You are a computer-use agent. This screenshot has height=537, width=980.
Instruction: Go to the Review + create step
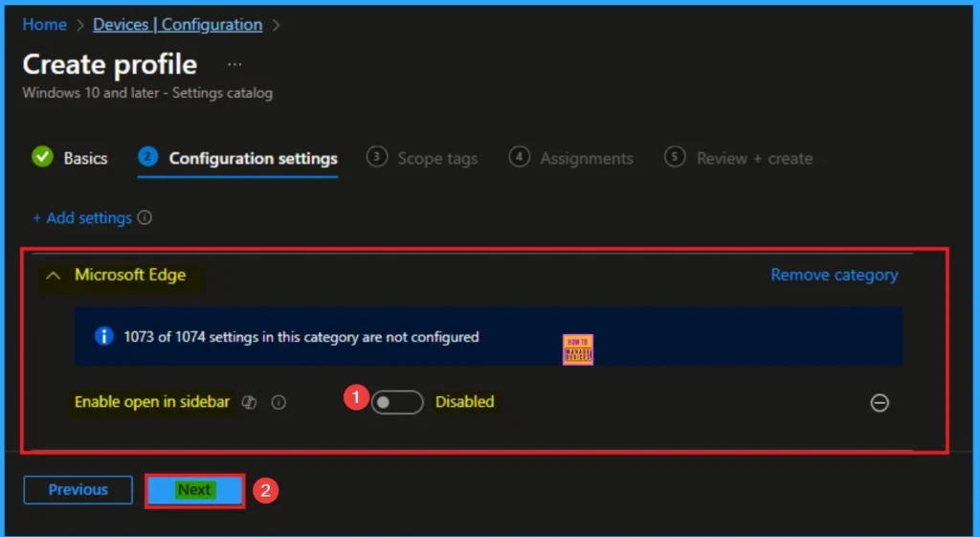pyautogui.click(x=738, y=158)
